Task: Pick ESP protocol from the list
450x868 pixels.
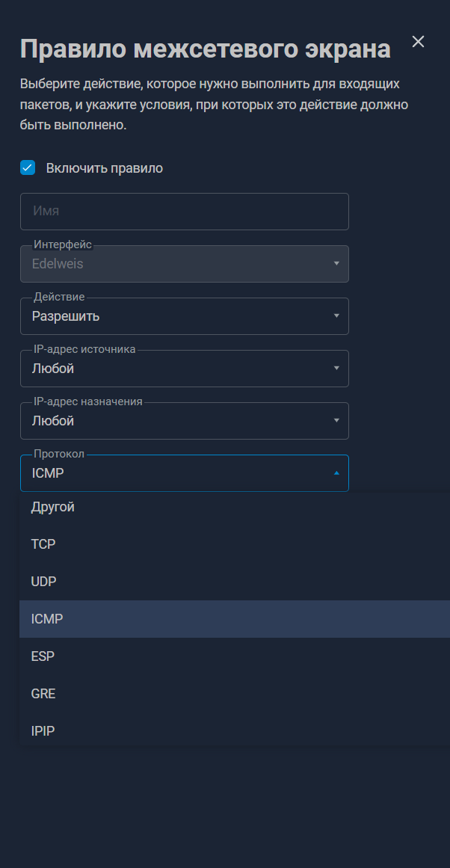Action: coord(43,656)
